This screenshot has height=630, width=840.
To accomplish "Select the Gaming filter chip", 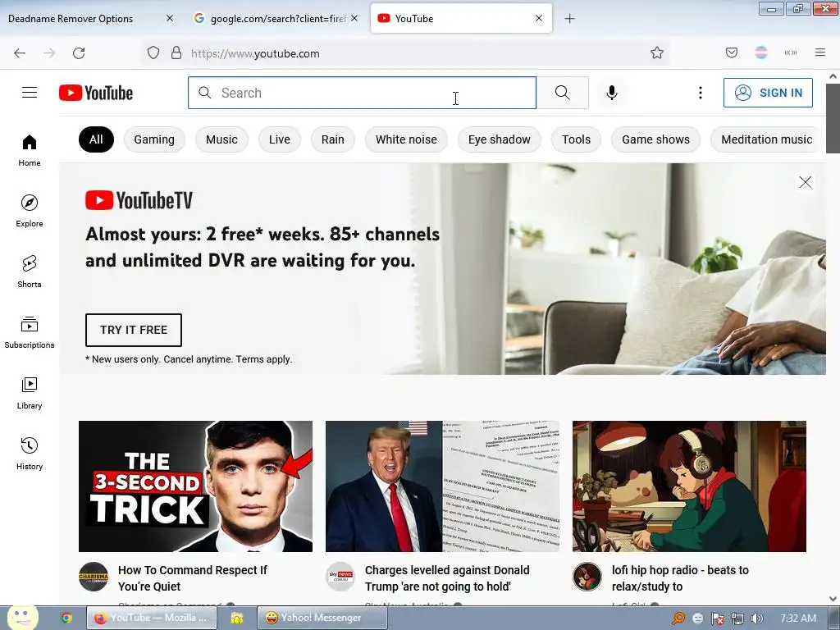I will [154, 139].
